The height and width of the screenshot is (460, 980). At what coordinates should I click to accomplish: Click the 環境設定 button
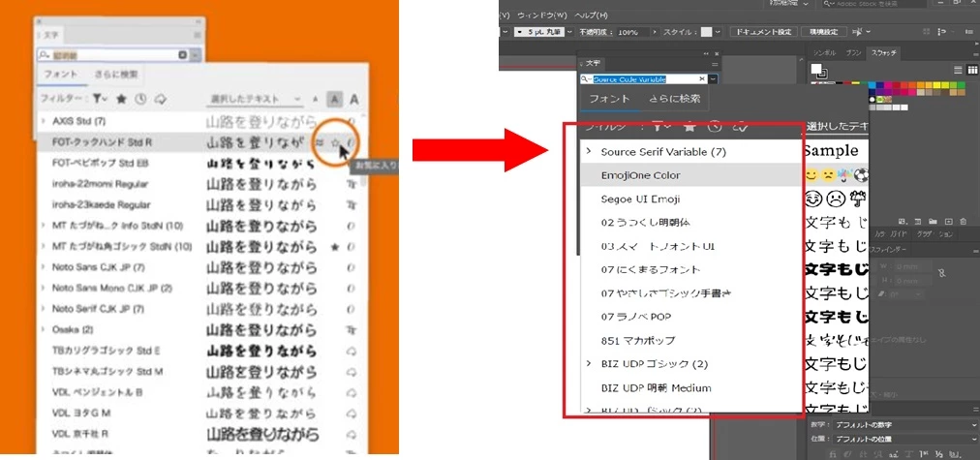coord(824,32)
